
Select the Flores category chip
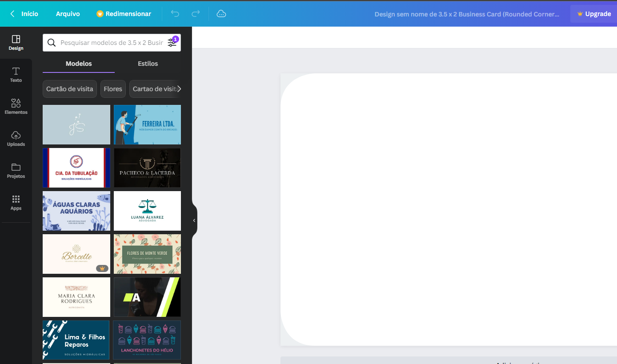pyautogui.click(x=113, y=89)
